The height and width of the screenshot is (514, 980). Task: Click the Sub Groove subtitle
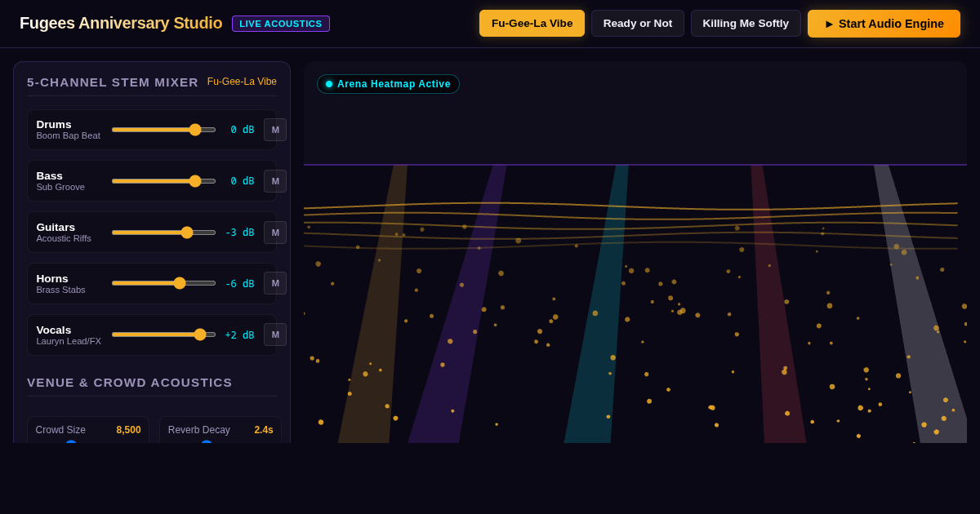(x=60, y=187)
